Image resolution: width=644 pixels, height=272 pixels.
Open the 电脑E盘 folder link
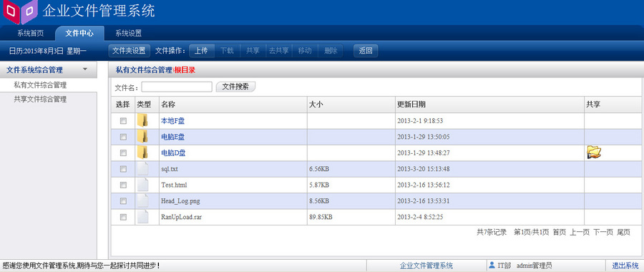click(x=173, y=137)
